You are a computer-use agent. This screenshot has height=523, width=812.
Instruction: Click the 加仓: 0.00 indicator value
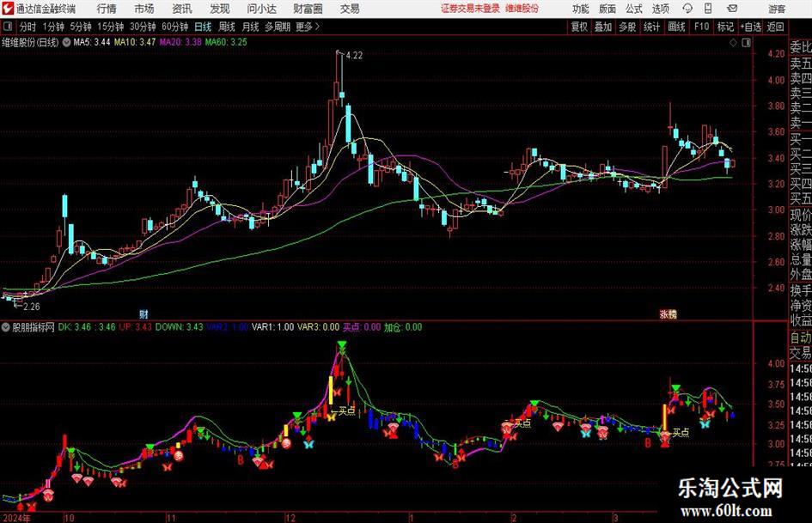point(403,327)
